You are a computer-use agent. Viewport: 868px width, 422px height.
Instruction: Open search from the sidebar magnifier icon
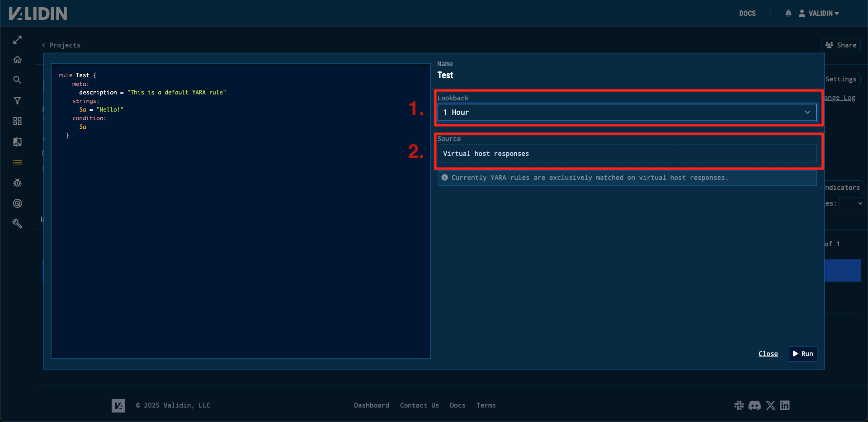(x=17, y=80)
